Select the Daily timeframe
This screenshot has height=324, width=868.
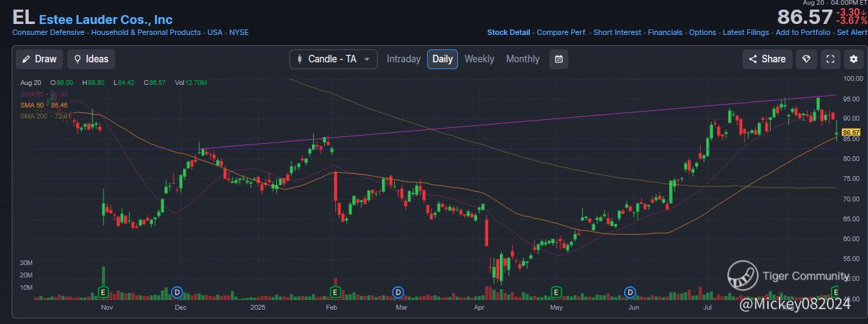point(442,59)
